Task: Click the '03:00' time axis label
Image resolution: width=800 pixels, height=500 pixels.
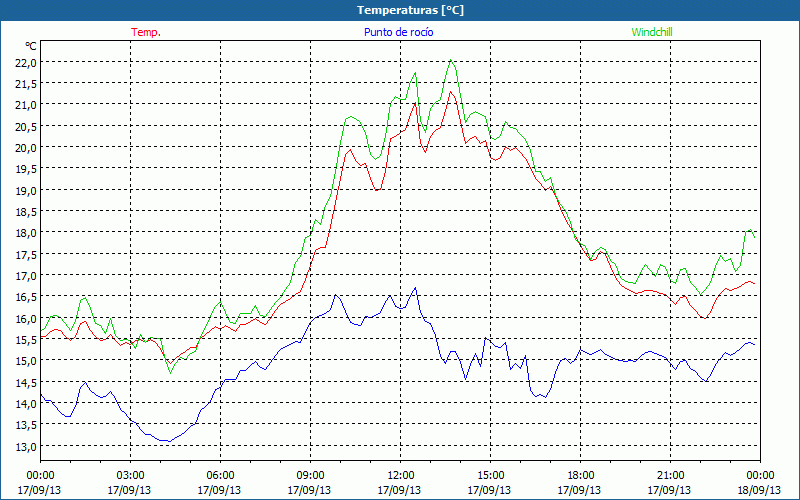Action: 130,476
